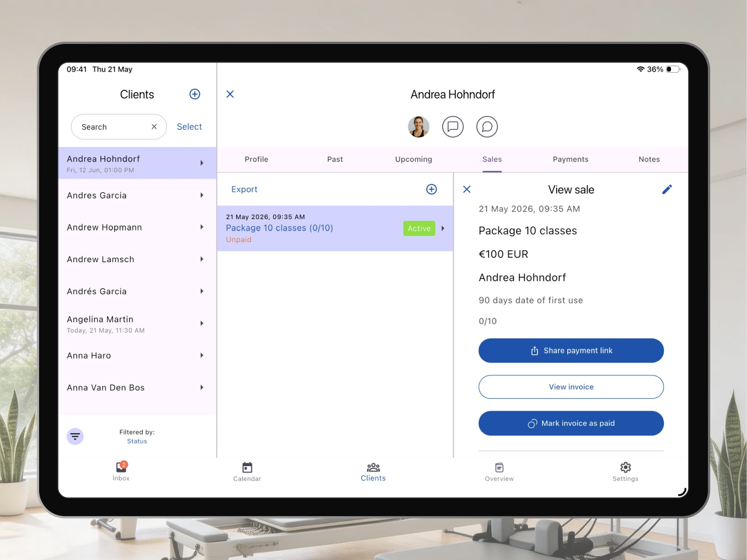Open WhatsApp-style round chat icon
This screenshot has width=747, height=560.
[x=487, y=126]
